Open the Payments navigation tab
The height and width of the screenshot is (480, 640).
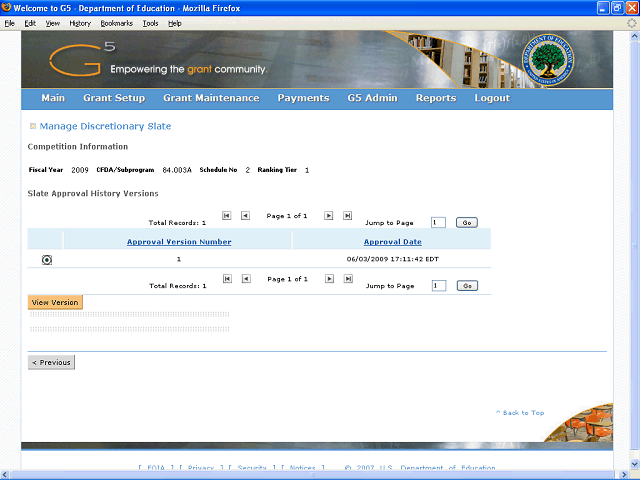(303, 98)
